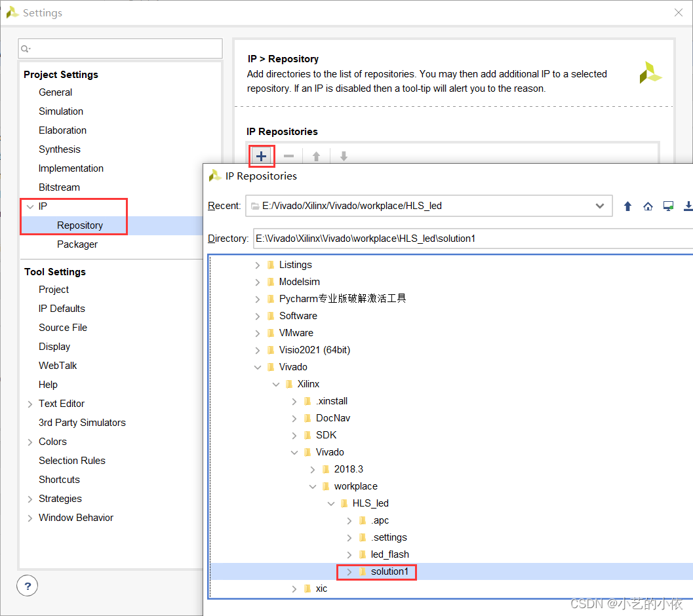
Task: Open WebTalk tool settings
Action: pos(58,366)
